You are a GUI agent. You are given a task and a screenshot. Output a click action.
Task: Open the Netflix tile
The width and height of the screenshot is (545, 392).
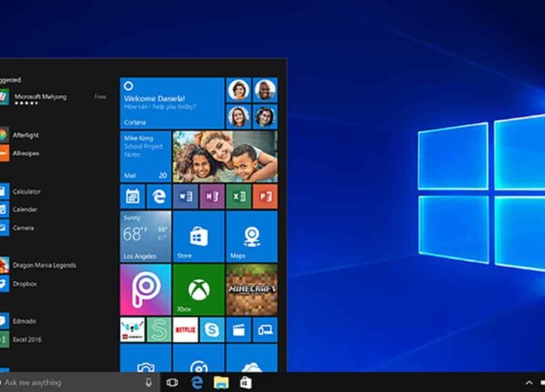click(x=185, y=329)
